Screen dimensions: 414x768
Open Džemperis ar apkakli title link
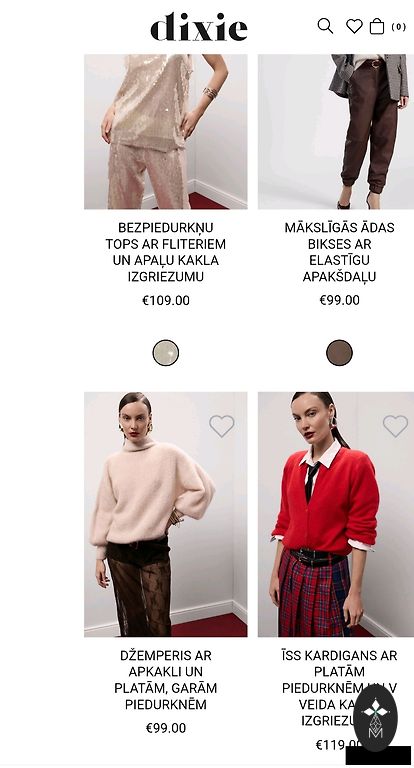click(x=166, y=680)
